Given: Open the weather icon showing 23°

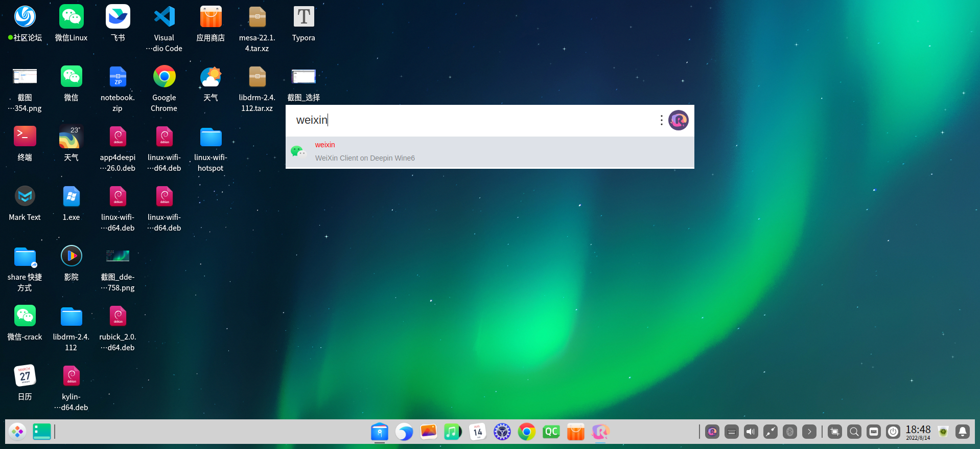Looking at the screenshot, I should [x=72, y=143].
